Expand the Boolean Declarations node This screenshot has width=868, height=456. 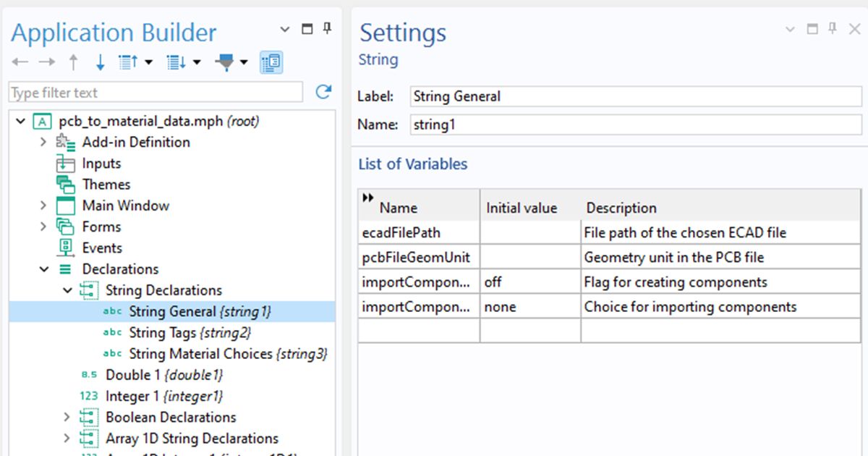tap(66, 417)
